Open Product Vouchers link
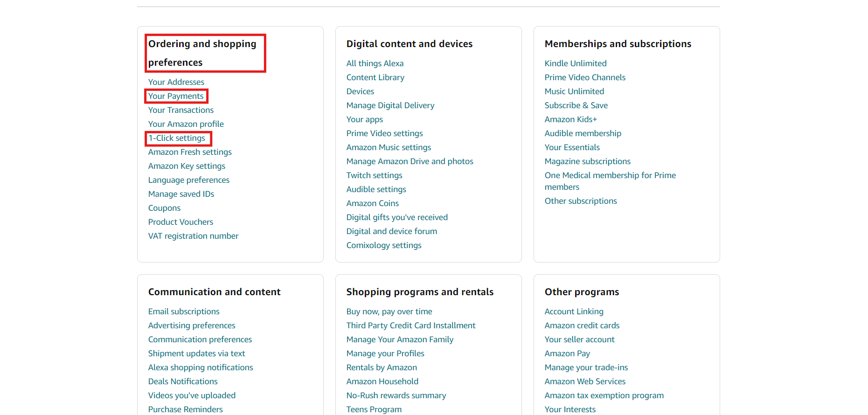Viewport: 868px width, 415px height. (181, 222)
